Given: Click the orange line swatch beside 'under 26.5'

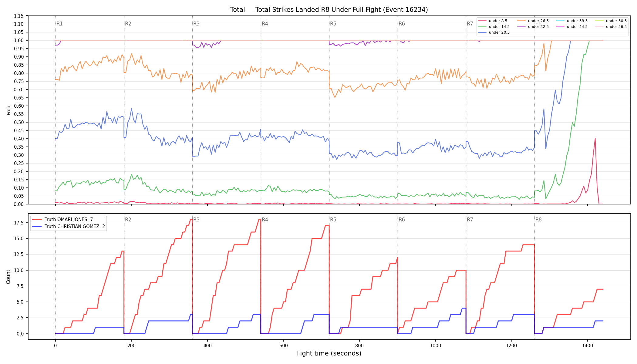Looking at the screenshot, I should [521, 21].
